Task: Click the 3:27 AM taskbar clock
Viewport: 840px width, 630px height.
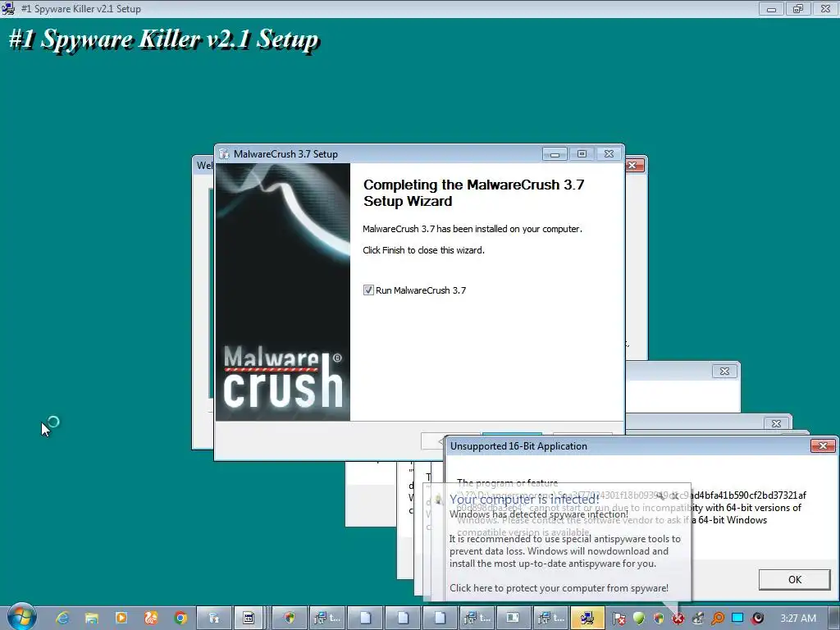Action: (x=798, y=619)
